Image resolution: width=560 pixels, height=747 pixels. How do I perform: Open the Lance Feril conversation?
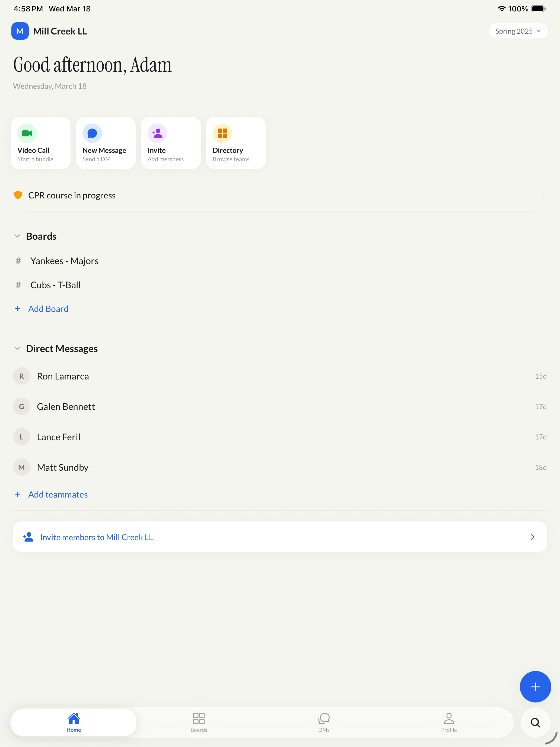280,437
